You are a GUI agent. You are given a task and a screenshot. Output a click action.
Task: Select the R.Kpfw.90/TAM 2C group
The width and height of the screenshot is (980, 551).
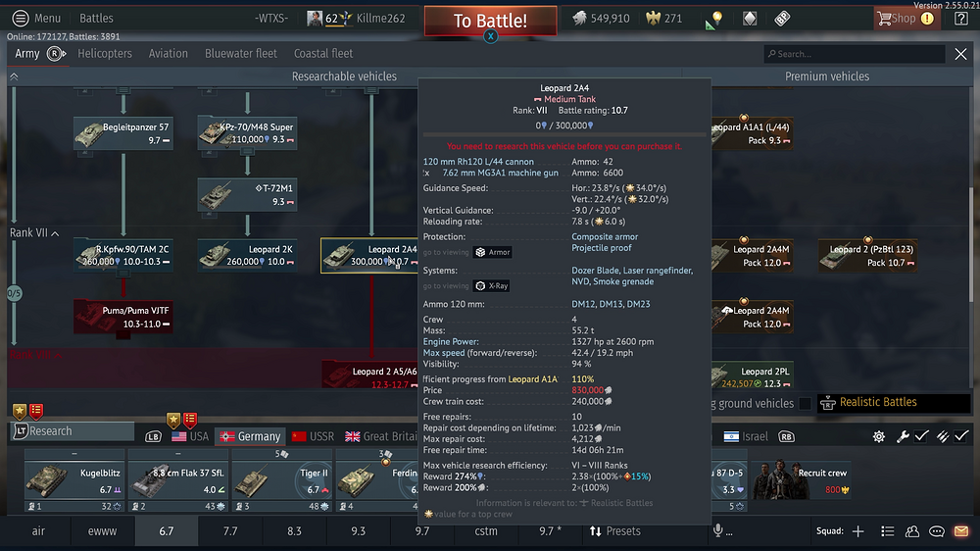tap(123, 255)
